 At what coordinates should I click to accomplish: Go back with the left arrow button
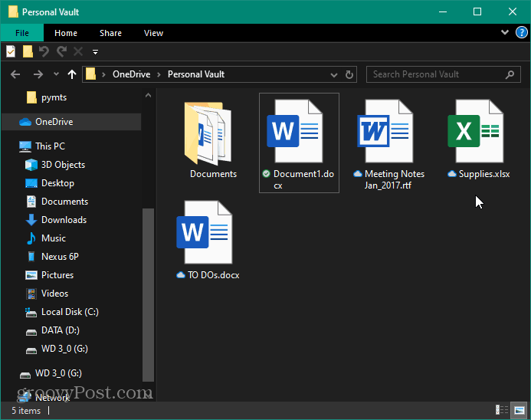pos(15,74)
